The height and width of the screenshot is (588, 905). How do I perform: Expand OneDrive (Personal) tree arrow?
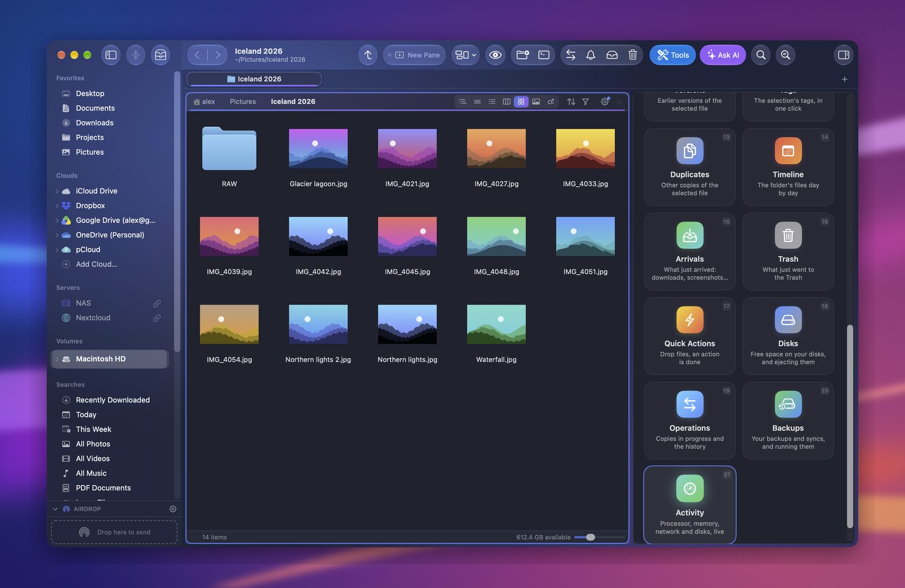[x=57, y=235]
